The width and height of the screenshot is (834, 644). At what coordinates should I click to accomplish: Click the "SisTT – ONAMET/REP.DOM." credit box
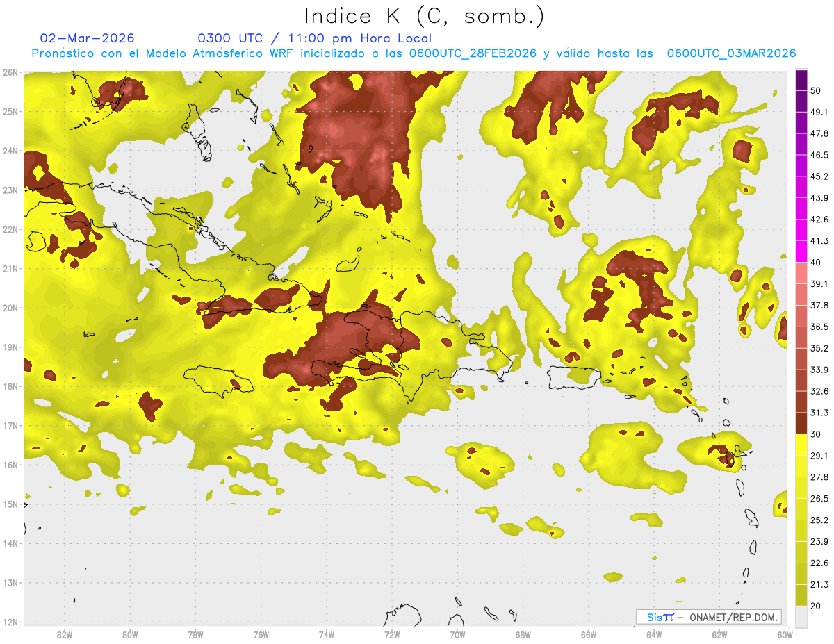(x=709, y=617)
